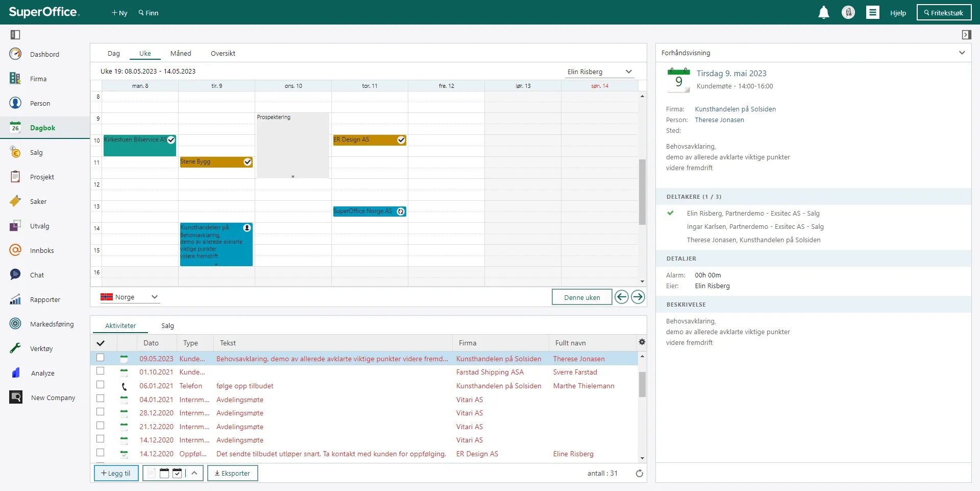Click the activity list scrollbar thumb
The height and width of the screenshot is (491, 980).
642,384
